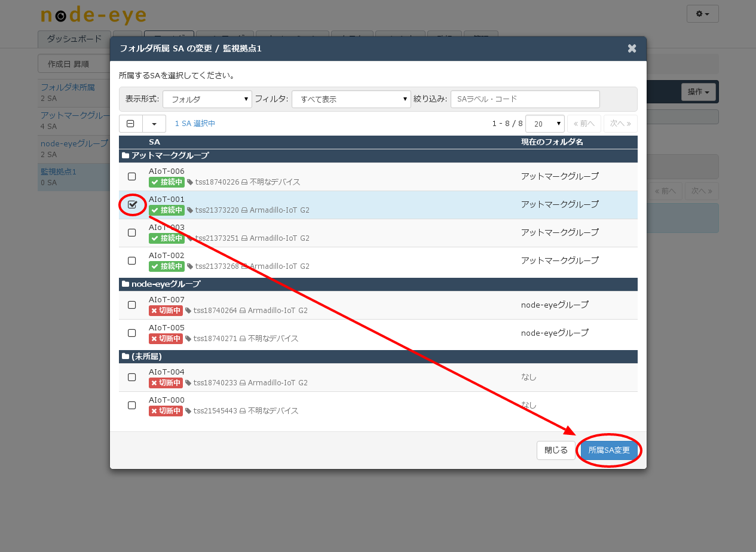Check the AIoT-004 checkbox

click(x=132, y=378)
